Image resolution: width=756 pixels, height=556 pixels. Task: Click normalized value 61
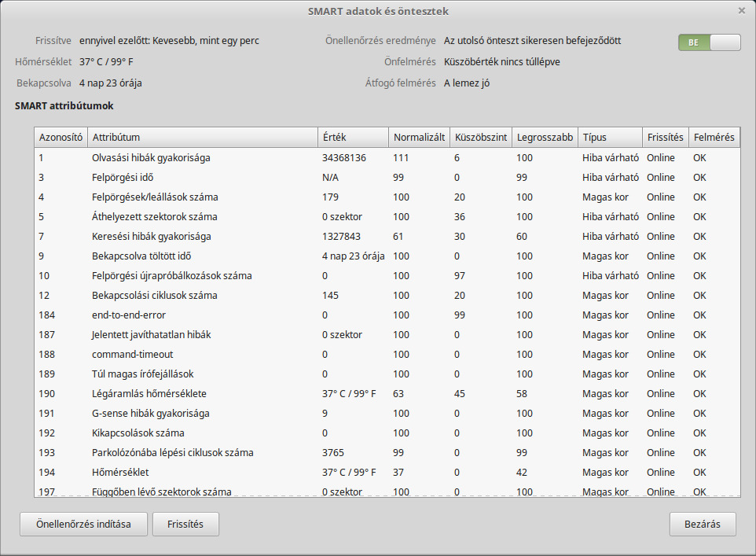[x=398, y=237]
